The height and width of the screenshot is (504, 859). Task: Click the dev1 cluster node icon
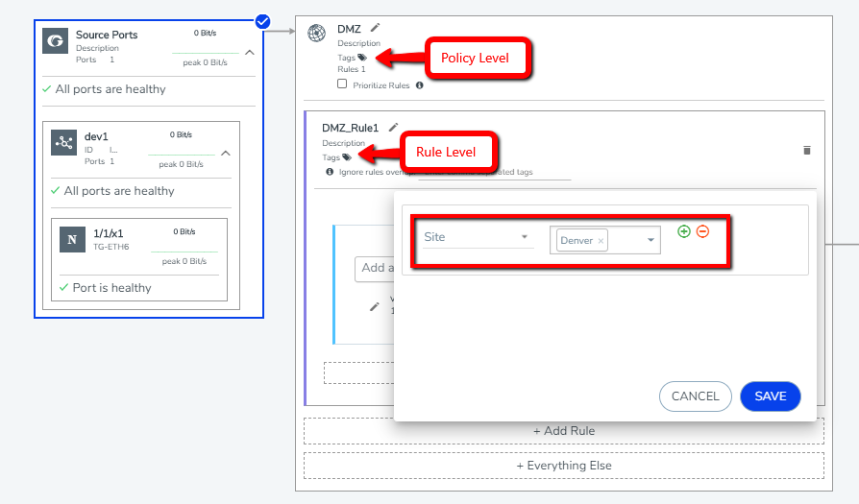point(65,142)
